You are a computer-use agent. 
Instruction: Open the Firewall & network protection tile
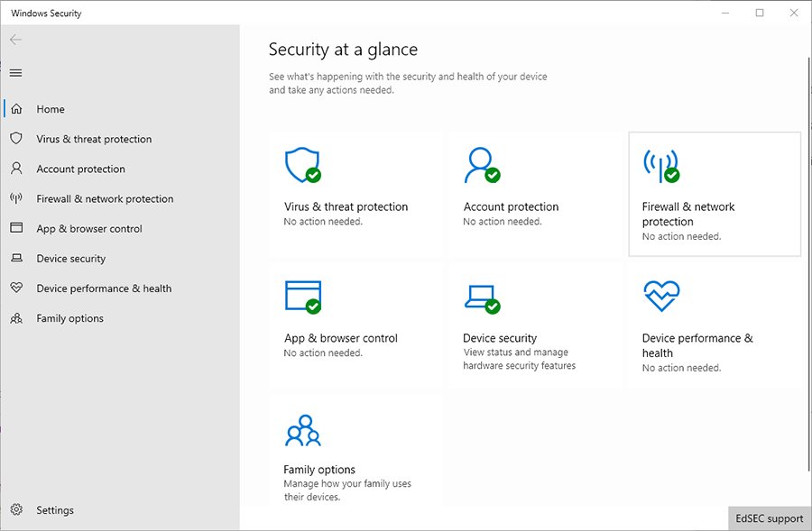point(714,194)
